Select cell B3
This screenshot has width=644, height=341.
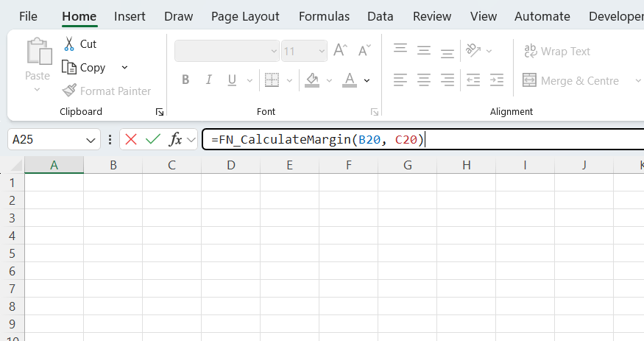113,218
